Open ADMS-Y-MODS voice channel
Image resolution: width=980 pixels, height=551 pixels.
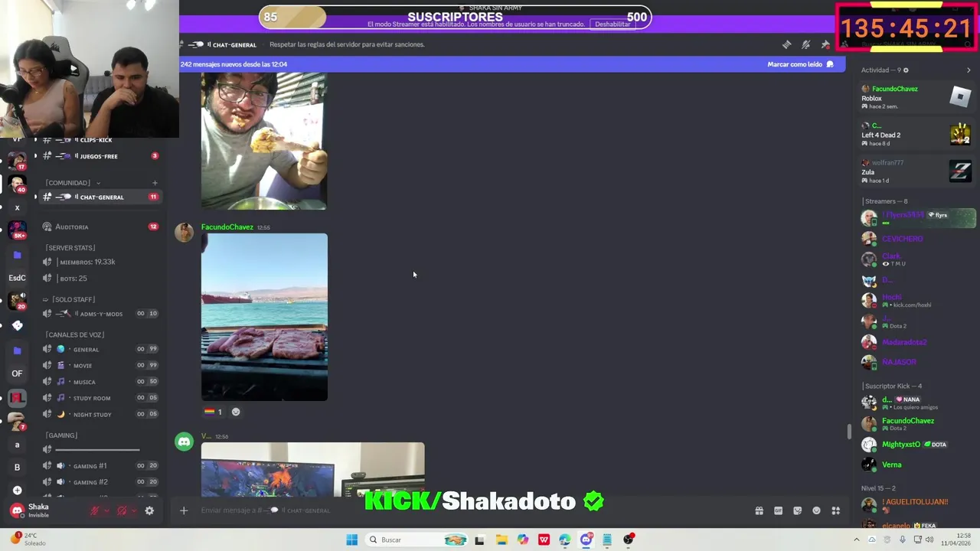point(100,314)
